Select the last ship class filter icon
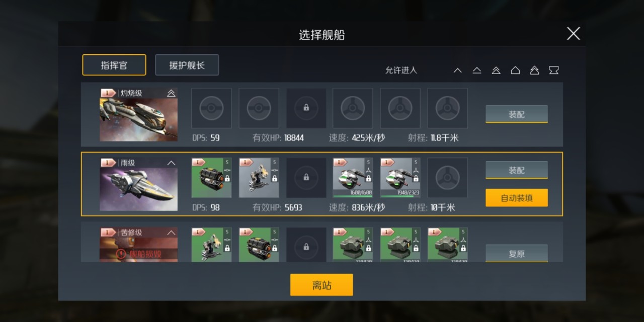 tap(553, 70)
